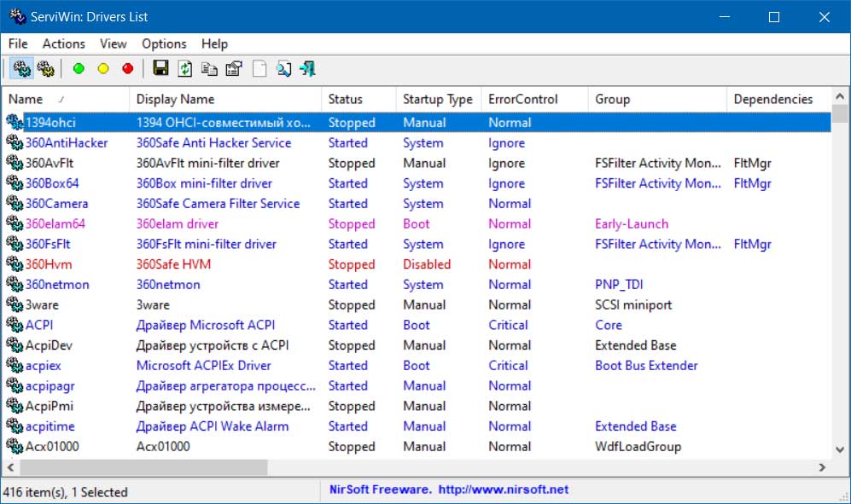Sort by the Name column header
Image resolution: width=851 pixels, height=504 pixels.
pyautogui.click(x=66, y=99)
